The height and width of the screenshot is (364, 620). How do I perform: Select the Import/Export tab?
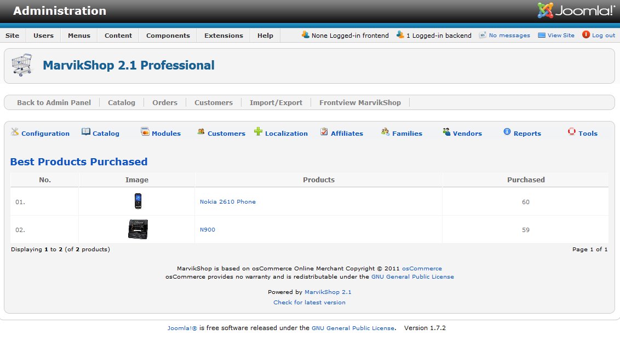tap(276, 103)
